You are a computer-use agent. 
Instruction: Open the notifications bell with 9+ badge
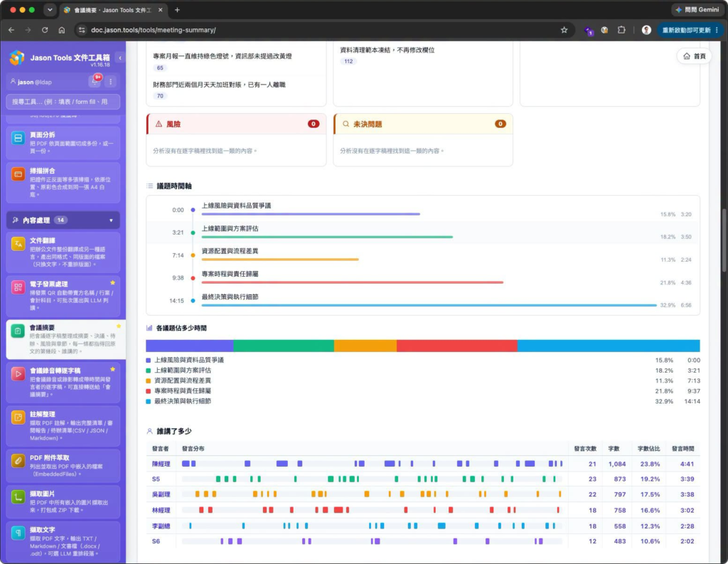pyautogui.click(x=95, y=81)
